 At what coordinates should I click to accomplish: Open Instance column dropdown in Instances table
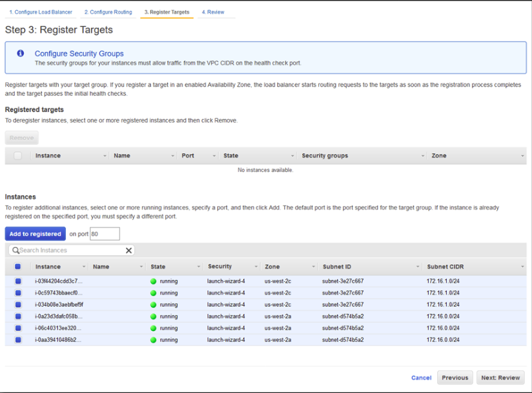pyautogui.click(x=84, y=267)
